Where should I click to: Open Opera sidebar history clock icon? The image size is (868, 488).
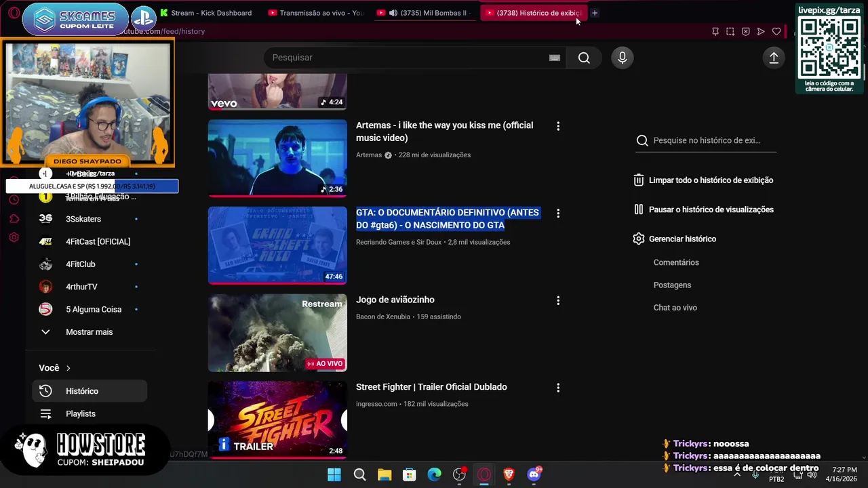[x=14, y=200]
